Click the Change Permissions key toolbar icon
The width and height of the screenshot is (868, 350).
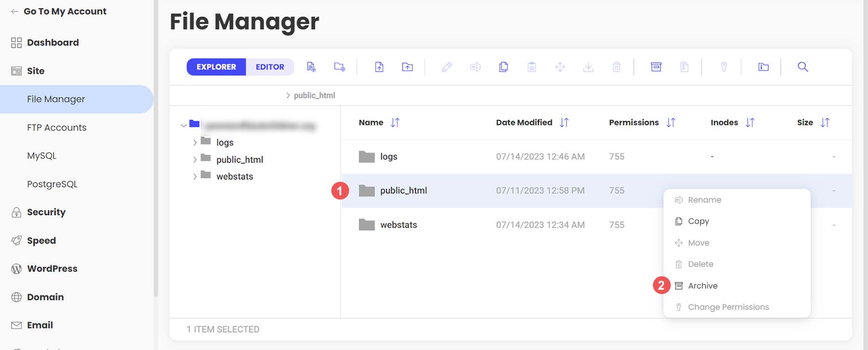(x=724, y=67)
